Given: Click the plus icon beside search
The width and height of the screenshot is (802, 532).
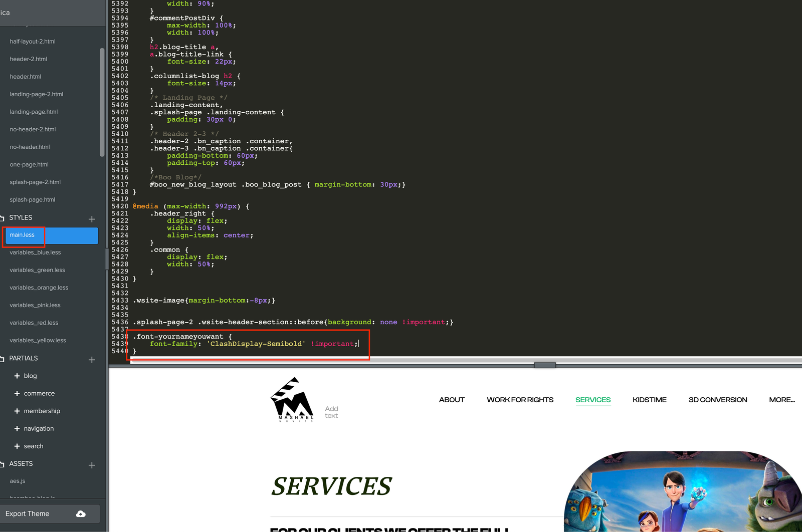Looking at the screenshot, I should click(17, 446).
